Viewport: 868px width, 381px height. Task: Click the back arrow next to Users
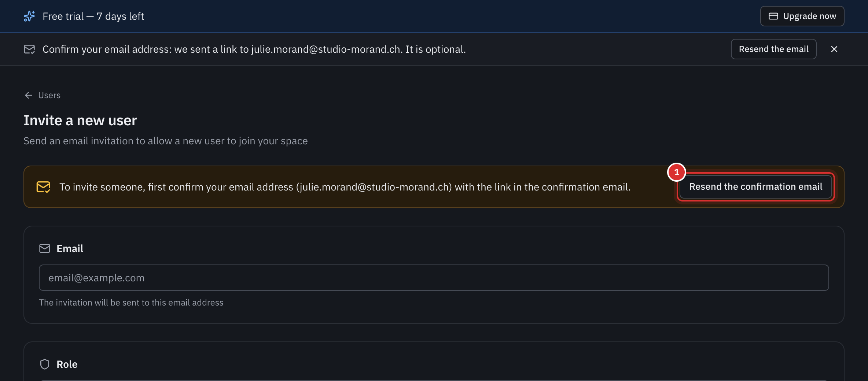29,95
